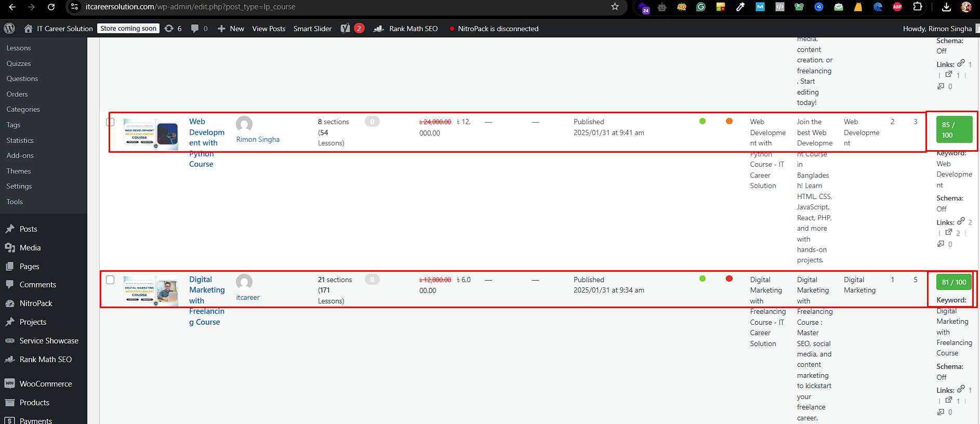Click the Web Development course thumbnail
The height and width of the screenshot is (424, 980).
tap(151, 134)
